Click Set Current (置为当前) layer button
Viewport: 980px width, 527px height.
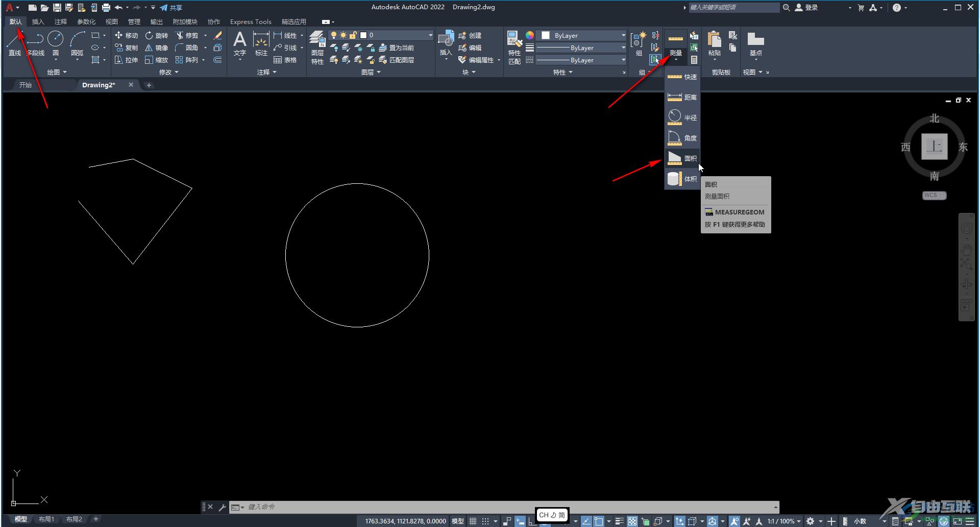click(x=397, y=47)
